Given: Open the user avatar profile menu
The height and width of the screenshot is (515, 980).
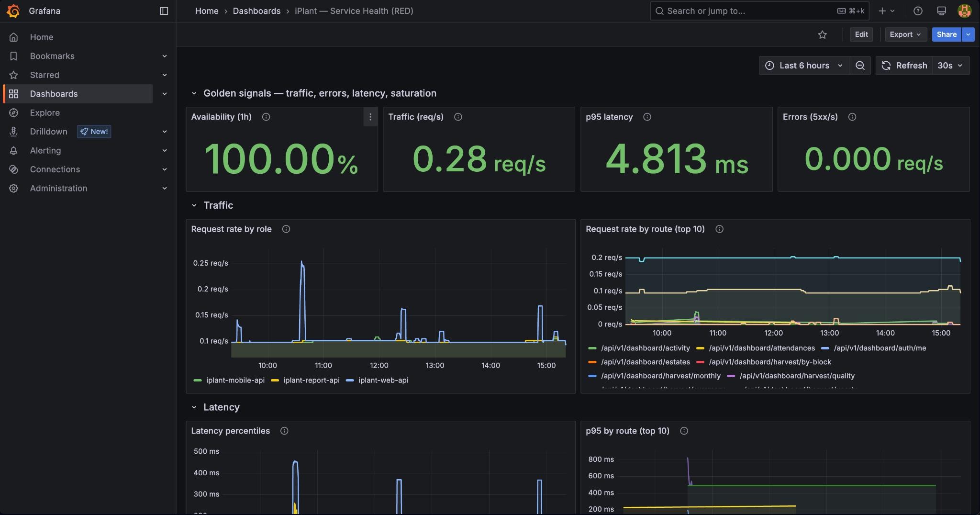Looking at the screenshot, I should coord(964,11).
